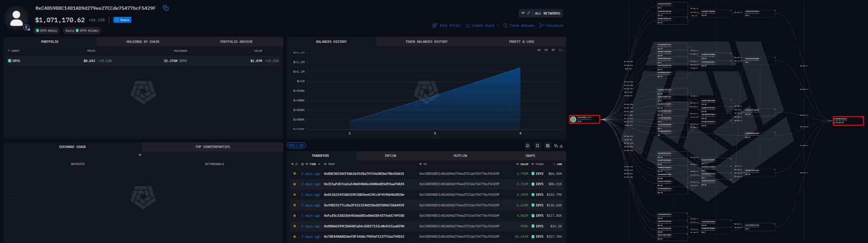This screenshot has width=868, height=243.
Task: Click the Visualize graph icon
Action: pos(542,25)
